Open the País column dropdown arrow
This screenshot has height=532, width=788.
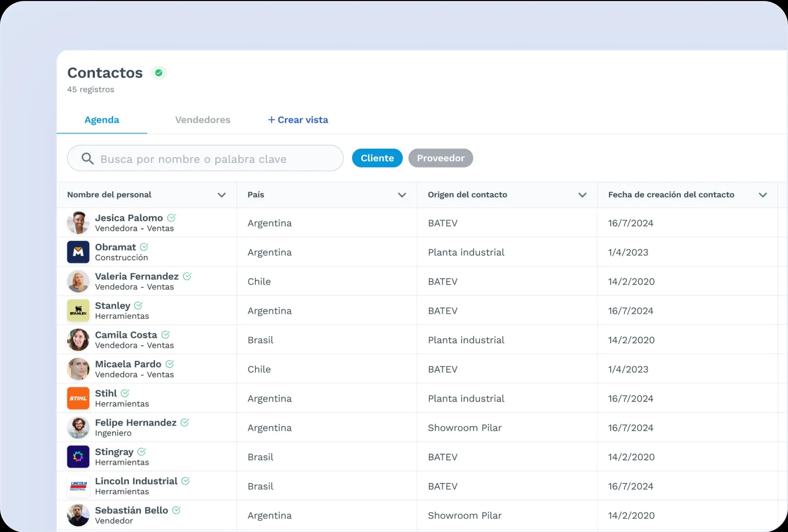tap(402, 195)
